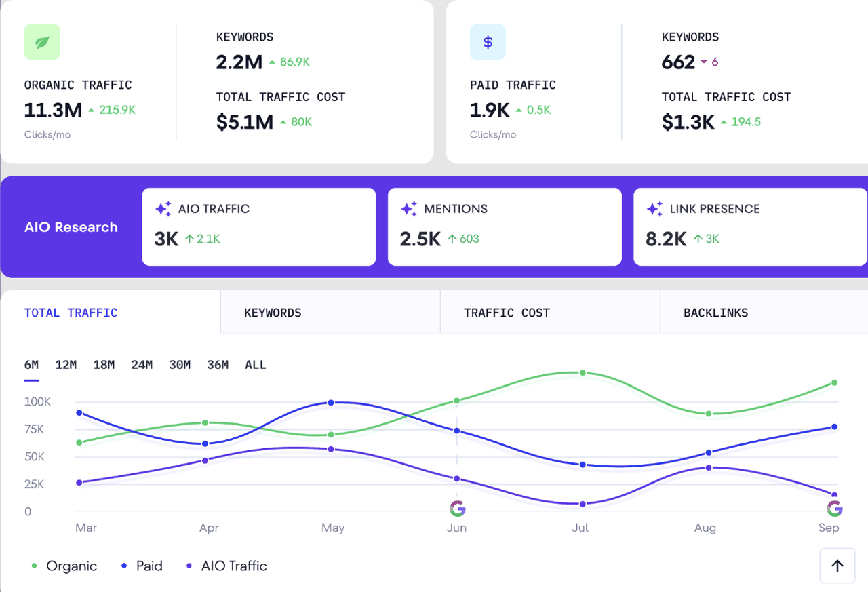Click the 11.3M organic traffic value
Viewport: 868px width, 592px height.
(x=53, y=110)
